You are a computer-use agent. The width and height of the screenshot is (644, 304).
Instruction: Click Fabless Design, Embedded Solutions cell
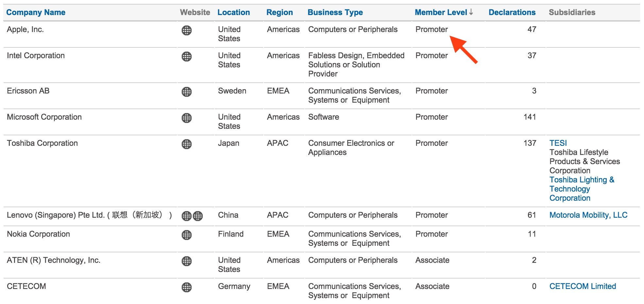tap(356, 65)
